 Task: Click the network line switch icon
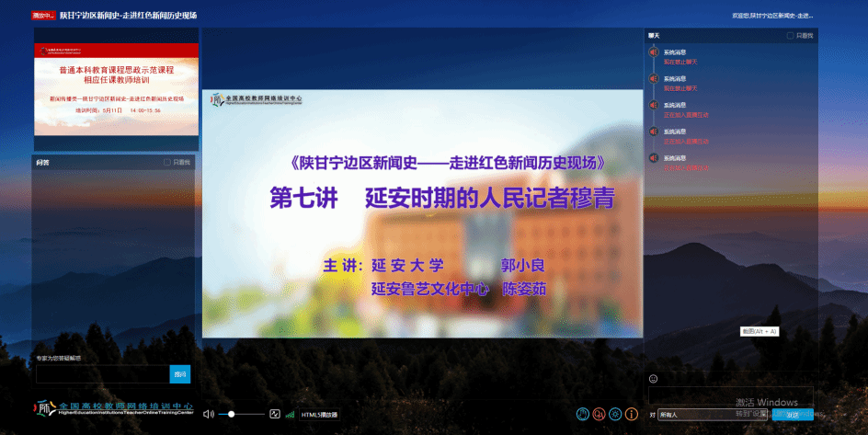tap(274, 414)
